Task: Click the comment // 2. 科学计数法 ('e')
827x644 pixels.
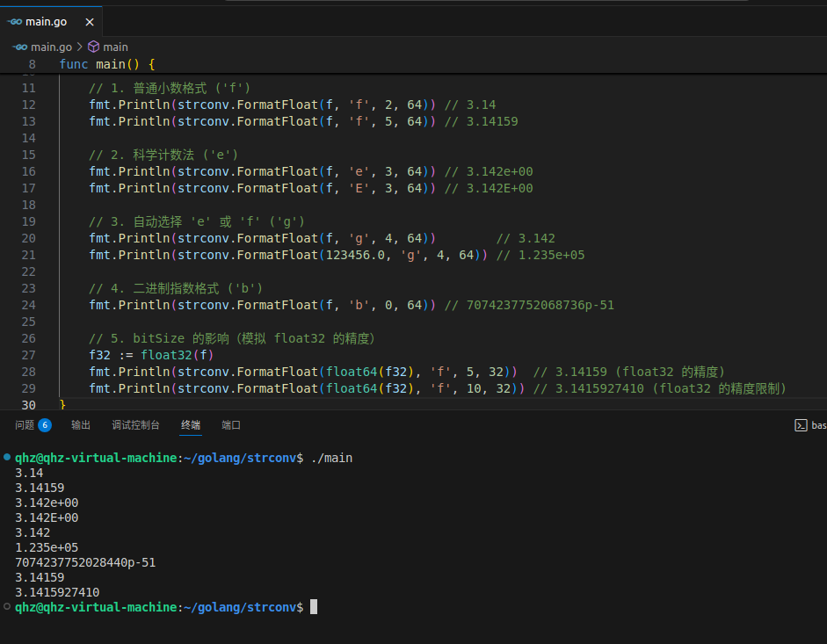Action: click(x=163, y=155)
